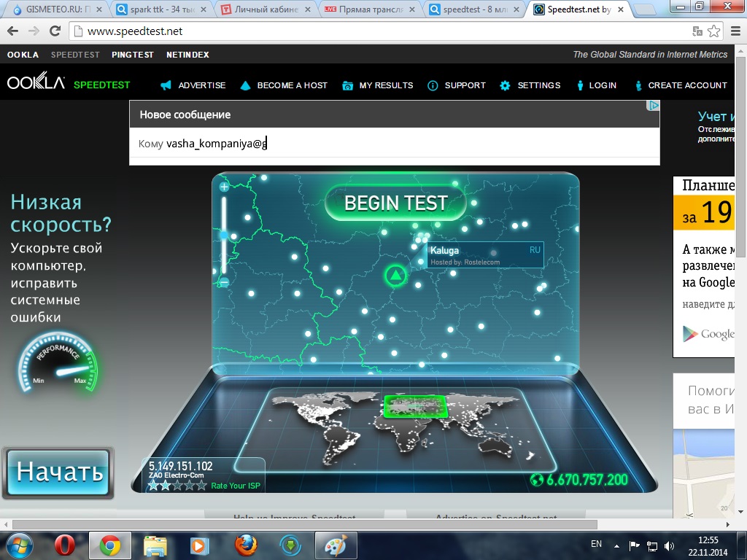This screenshot has width=747, height=560.
Task: Open Firefox from the taskbar
Action: 246,545
